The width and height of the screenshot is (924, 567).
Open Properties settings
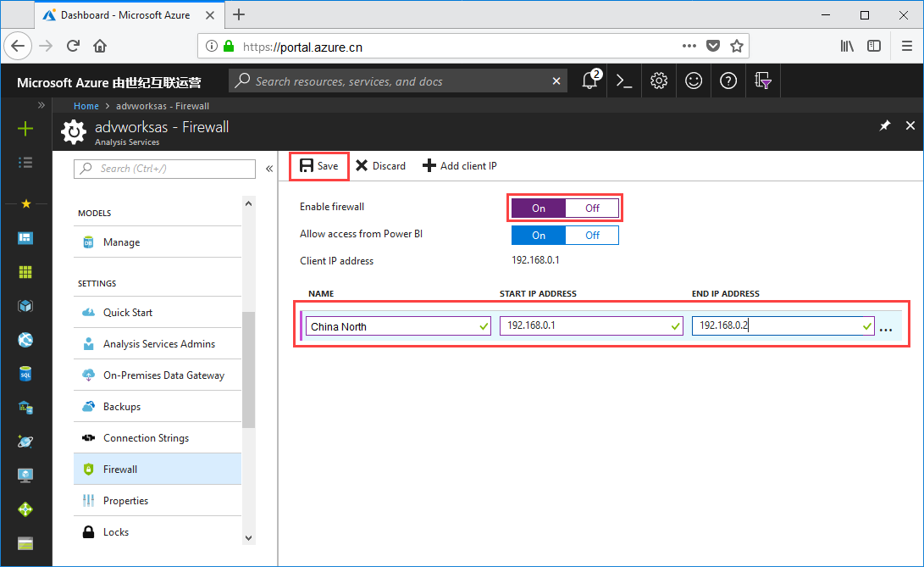point(158,500)
